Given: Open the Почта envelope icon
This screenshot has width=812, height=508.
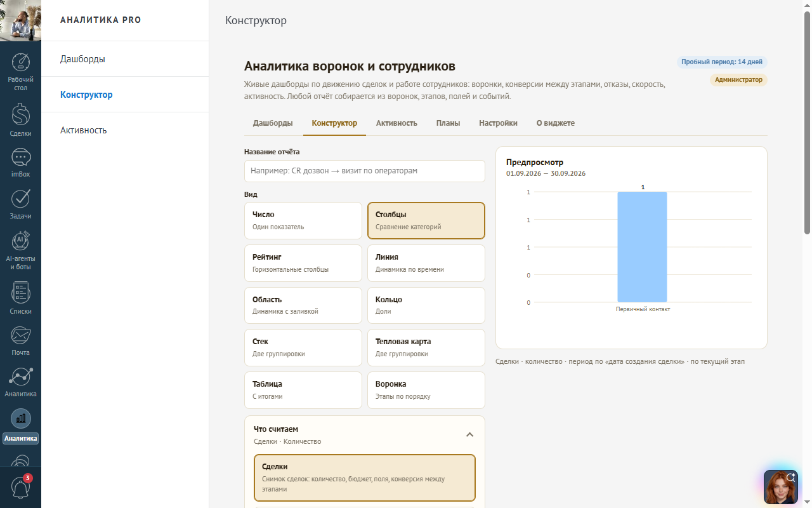Looking at the screenshot, I should [x=21, y=335].
